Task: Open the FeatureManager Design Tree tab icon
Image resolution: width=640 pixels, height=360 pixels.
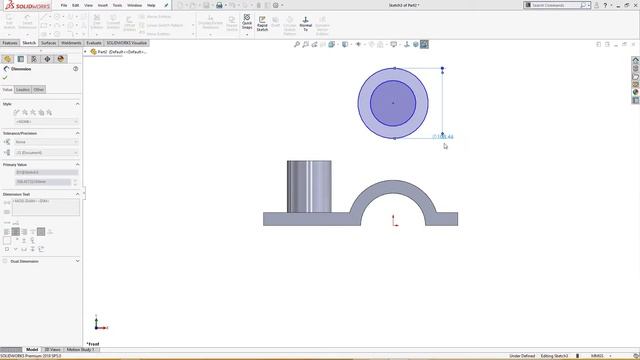Action: coord(7,59)
